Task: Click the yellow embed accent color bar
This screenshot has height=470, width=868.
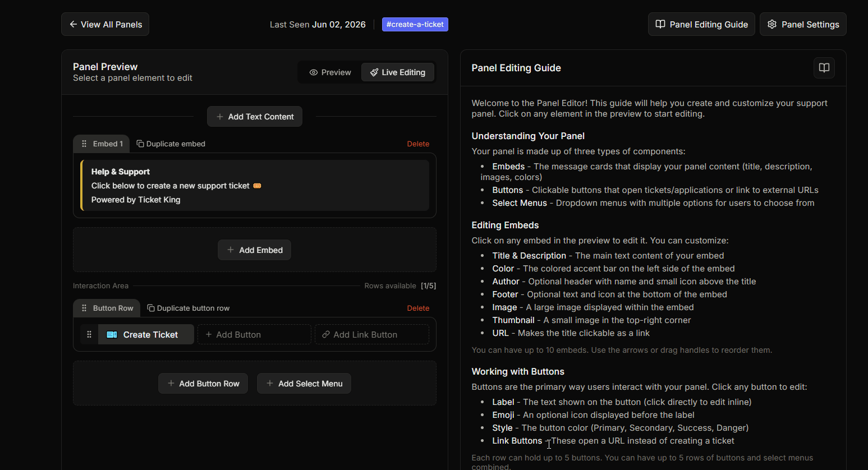Action: coord(82,186)
